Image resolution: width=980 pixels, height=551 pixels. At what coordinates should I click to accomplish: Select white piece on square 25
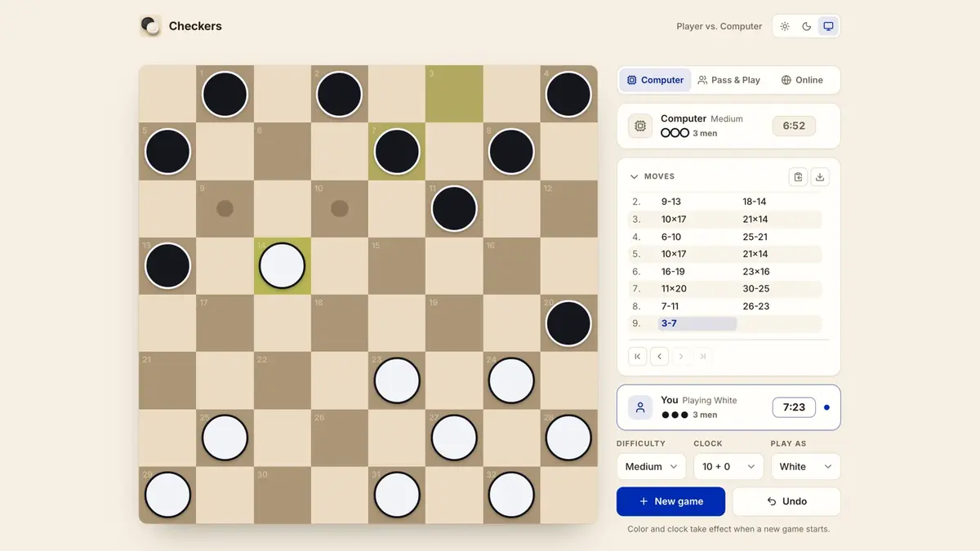click(x=225, y=438)
